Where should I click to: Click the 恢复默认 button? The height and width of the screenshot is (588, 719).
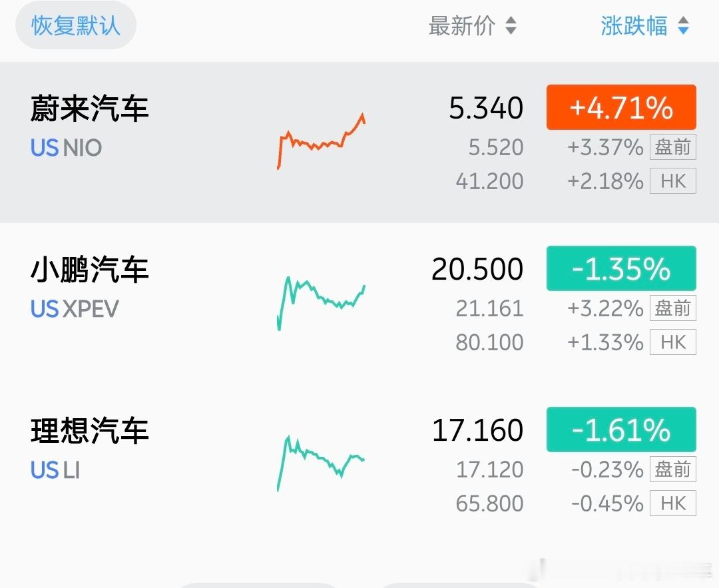(x=75, y=27)
